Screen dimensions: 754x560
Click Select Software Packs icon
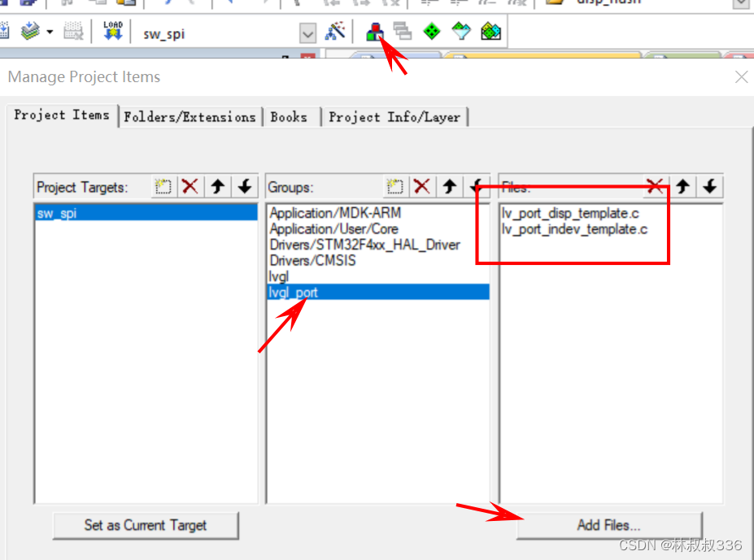[x=461, y=32]
